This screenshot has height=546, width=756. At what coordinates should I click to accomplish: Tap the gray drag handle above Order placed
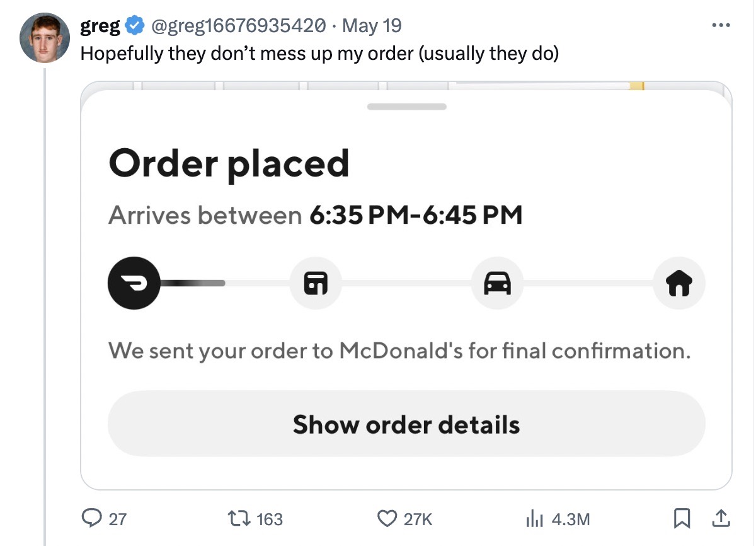[406, 106]
